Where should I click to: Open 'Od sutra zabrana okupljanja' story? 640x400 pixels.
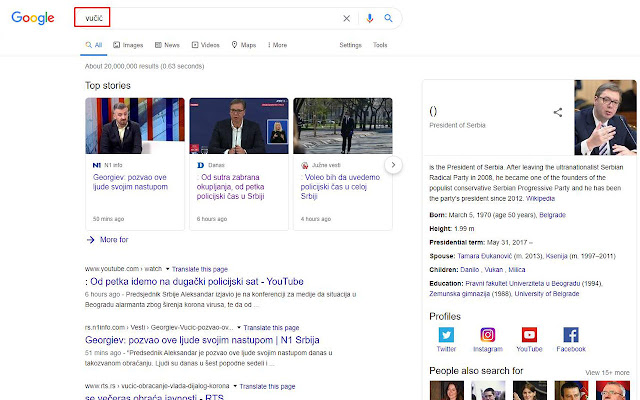(x=231, y=187)
